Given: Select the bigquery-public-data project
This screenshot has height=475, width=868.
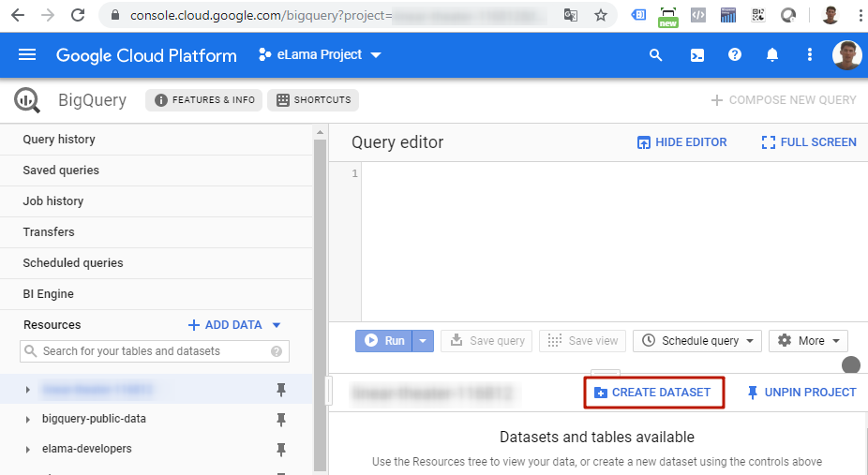Looking at the screenshot, I should tap(94, 419).
